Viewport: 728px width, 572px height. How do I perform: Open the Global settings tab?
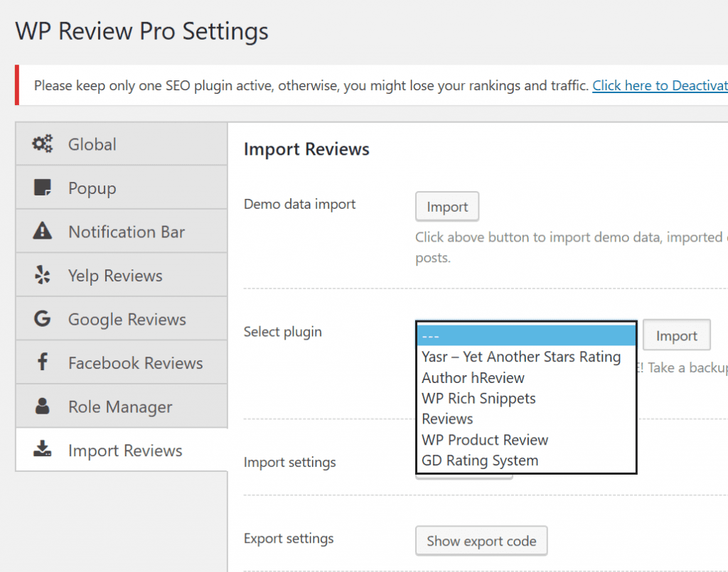click(x=122, y=144)
